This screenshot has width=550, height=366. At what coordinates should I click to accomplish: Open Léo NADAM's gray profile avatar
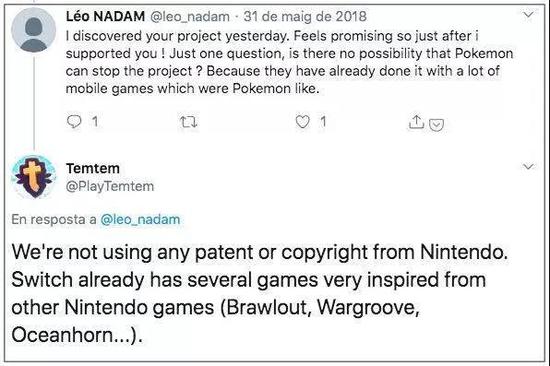34,29
